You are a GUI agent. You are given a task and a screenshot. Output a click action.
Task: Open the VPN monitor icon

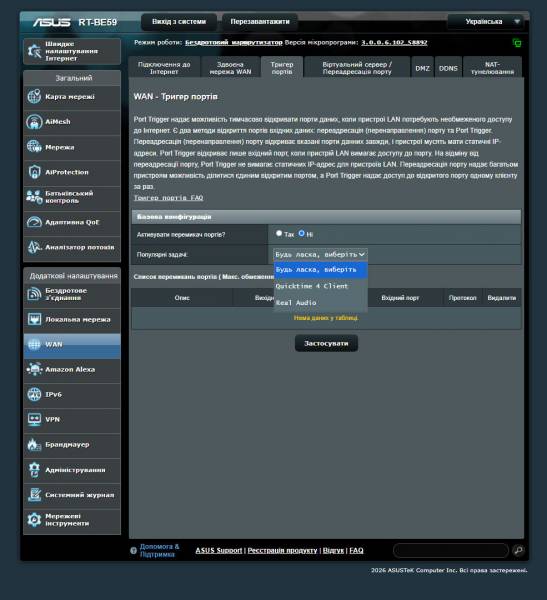34,419
